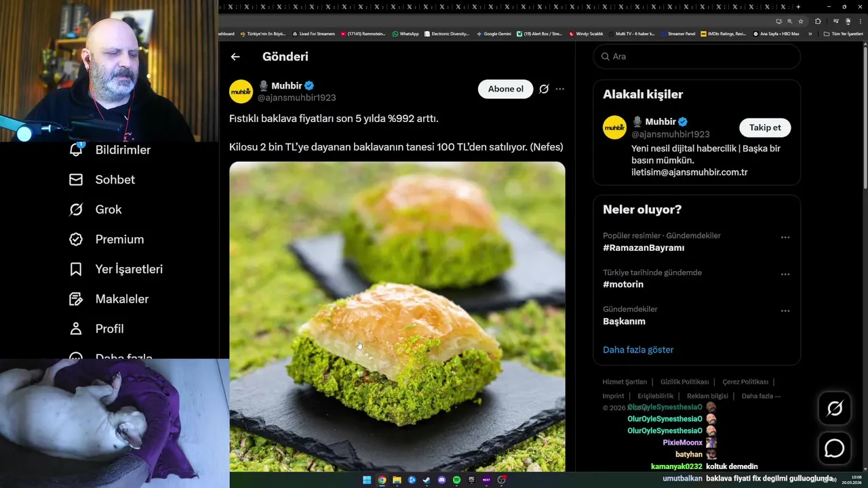Open Sohbet in the sidebar
The width and height of the screenshot is (868, 488).
(x=102, y=180)
